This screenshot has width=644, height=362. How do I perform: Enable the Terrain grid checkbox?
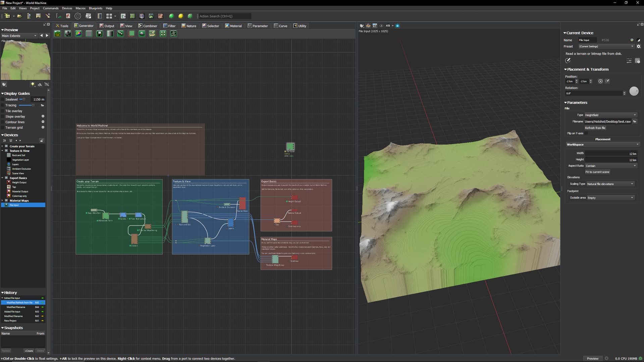tap(3, 128)
